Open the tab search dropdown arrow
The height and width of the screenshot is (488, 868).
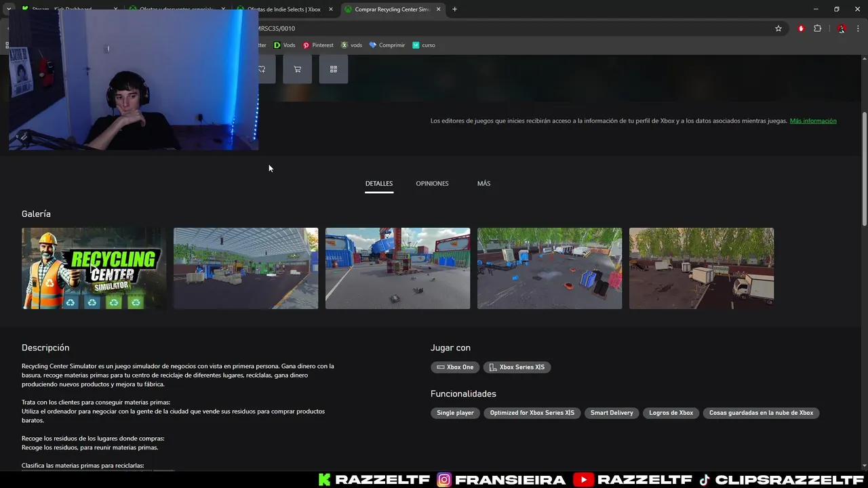(x=8, y=9)
